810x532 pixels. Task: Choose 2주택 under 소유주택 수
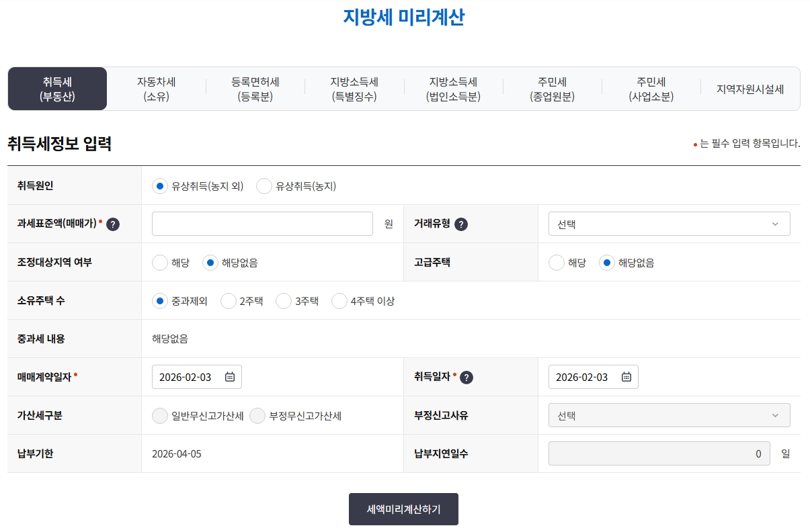[229, 301]
